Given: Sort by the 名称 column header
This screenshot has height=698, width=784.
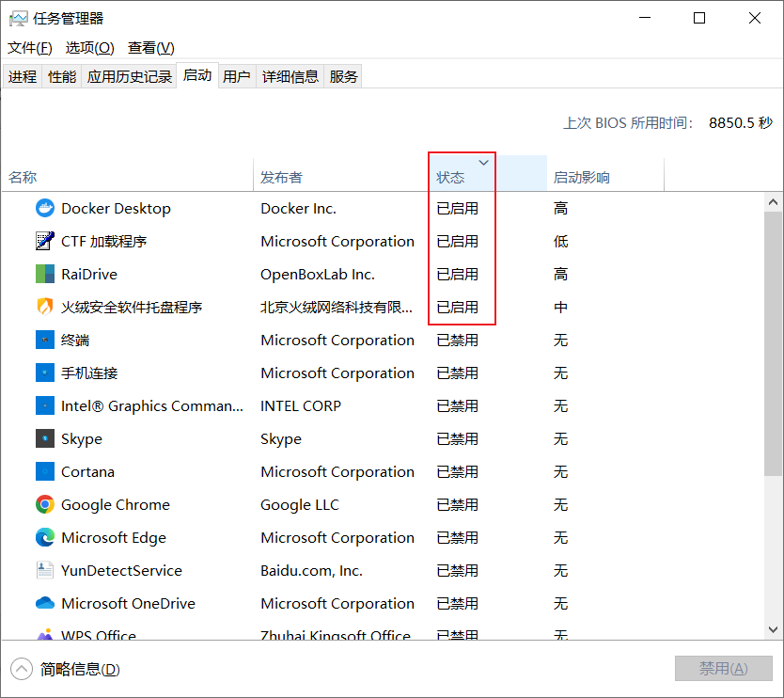Looking at the screenshot, I should point(128,173).
